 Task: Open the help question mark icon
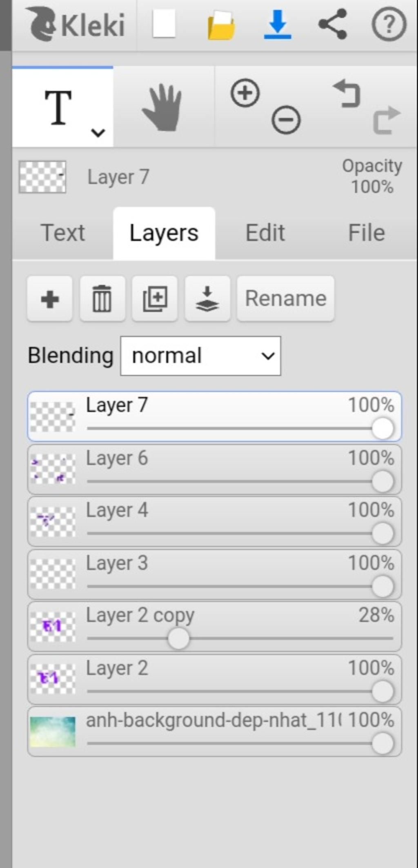[389, 25]
